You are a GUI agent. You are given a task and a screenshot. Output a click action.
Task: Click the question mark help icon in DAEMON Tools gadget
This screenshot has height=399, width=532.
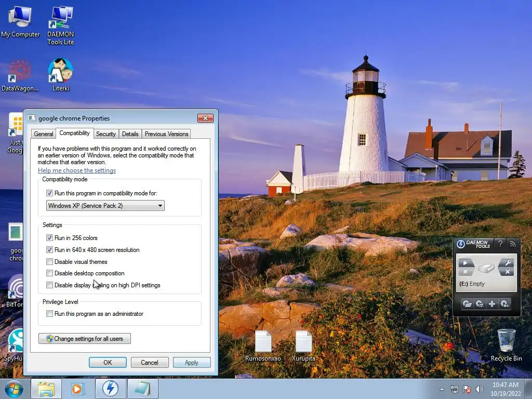click(x=500, y=244)
